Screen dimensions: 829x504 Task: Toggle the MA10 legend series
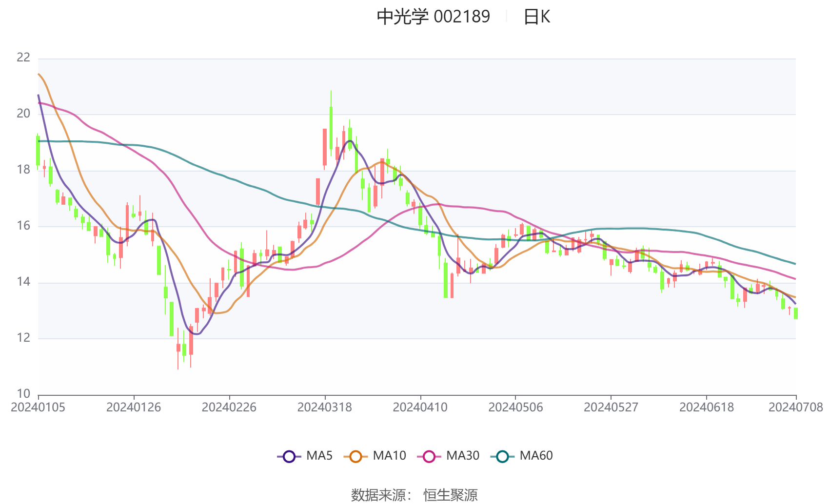coord(375,456)
